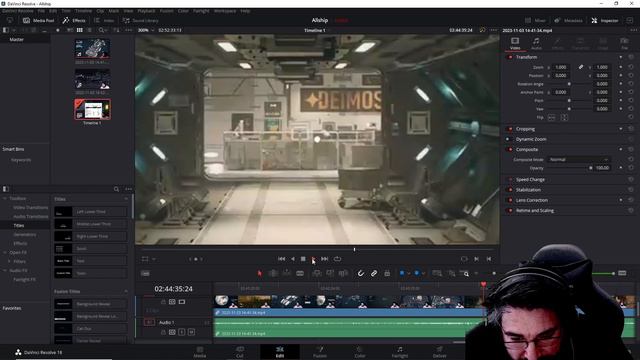Open the Workspace menu

pyautogui.click(x=226, y=11)
